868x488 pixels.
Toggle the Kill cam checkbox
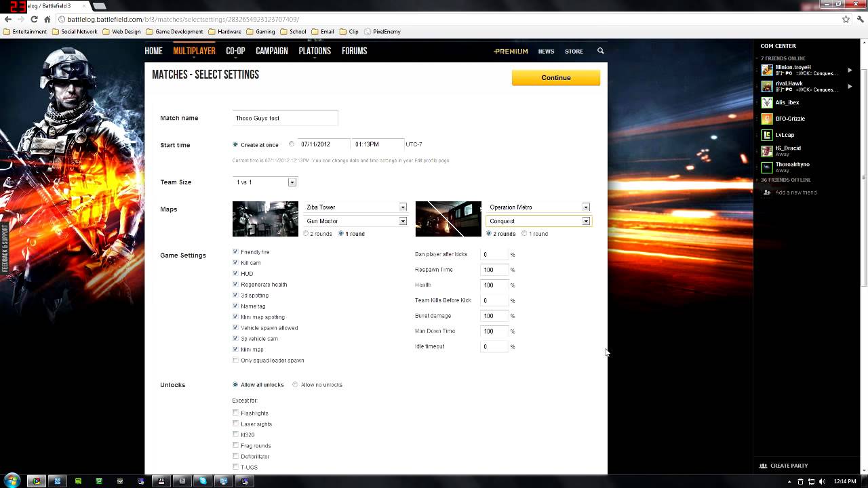point(235,262)
